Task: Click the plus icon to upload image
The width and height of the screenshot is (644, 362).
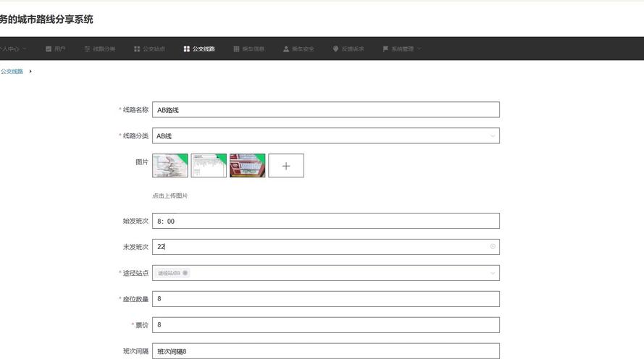Action: click(x=286, y=166)
